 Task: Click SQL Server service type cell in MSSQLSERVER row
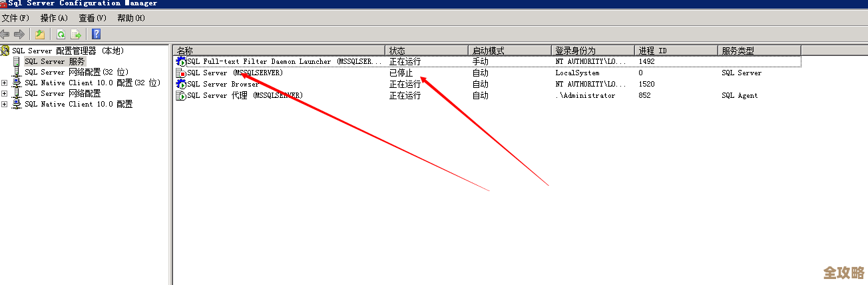pos(742,73)
